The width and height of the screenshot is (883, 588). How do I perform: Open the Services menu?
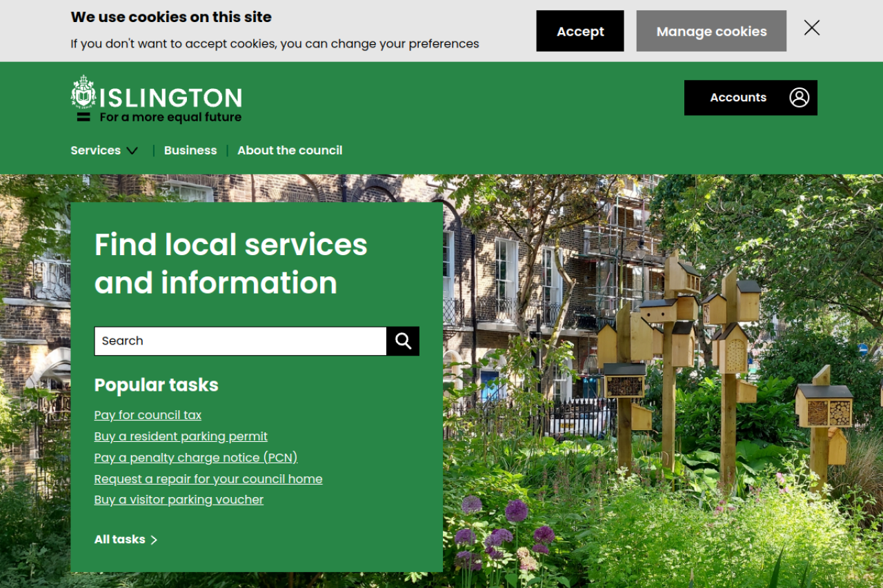pyautogui.click(x=96, y=150)
